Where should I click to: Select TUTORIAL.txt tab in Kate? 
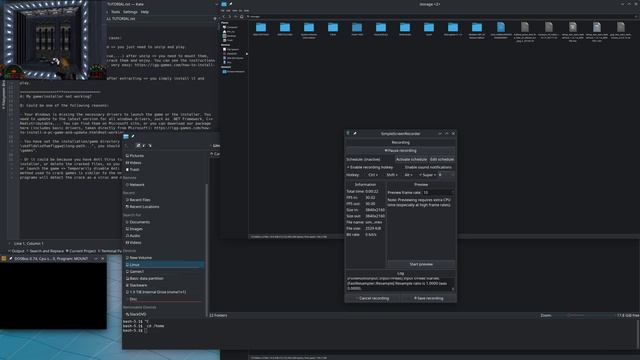pyautogui.click(x=121, y=19)
